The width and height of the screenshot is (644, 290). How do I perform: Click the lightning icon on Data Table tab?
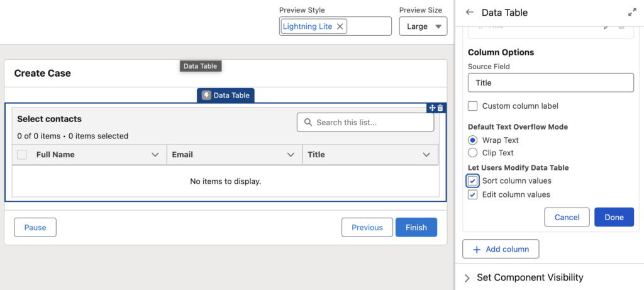206,95
